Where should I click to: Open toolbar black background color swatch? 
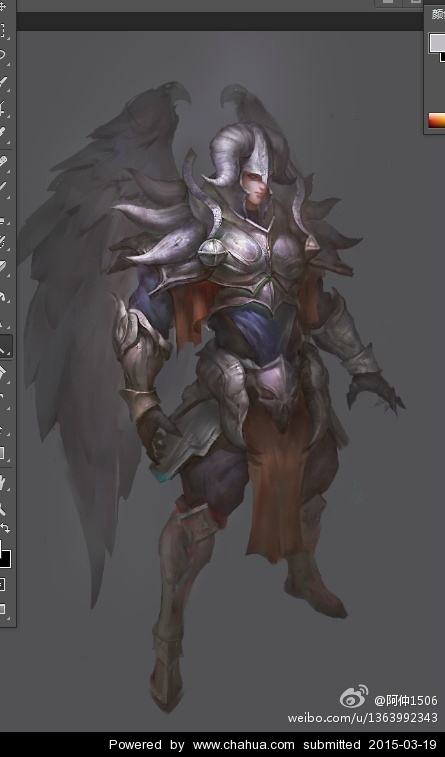(x=5, y=560)
